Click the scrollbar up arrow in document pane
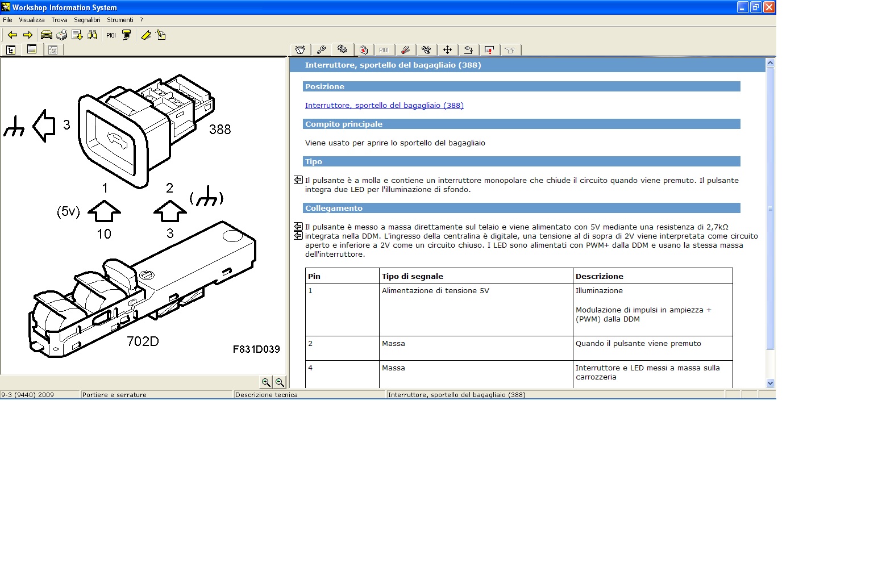The height and width of the screenshot is (588, 882). [771, 62]
